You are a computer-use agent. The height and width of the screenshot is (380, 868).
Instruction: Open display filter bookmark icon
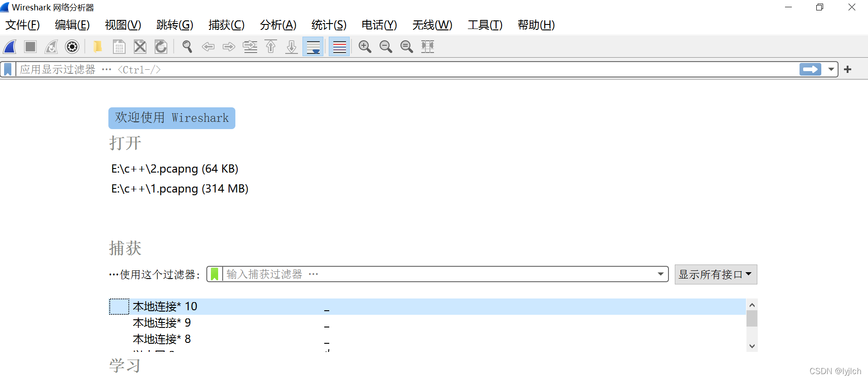(x=8, y=70)
